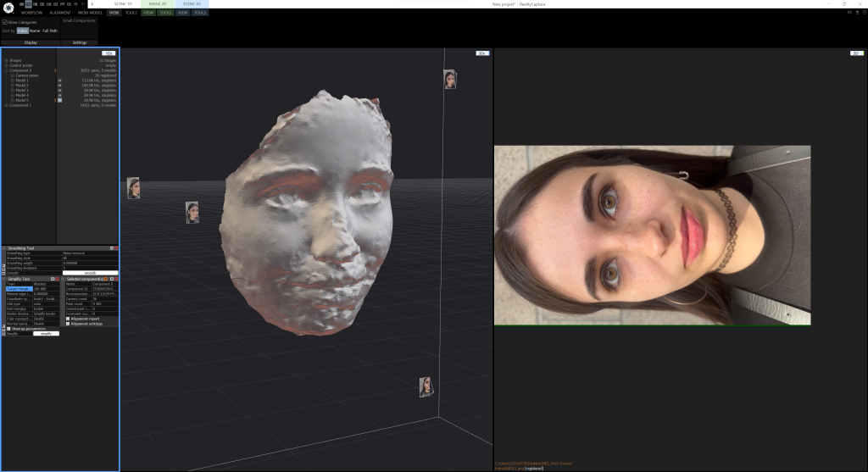Open the RealityCapture application logo menu
This screenshot has width=868, height=472.
(x=8, y=8)
